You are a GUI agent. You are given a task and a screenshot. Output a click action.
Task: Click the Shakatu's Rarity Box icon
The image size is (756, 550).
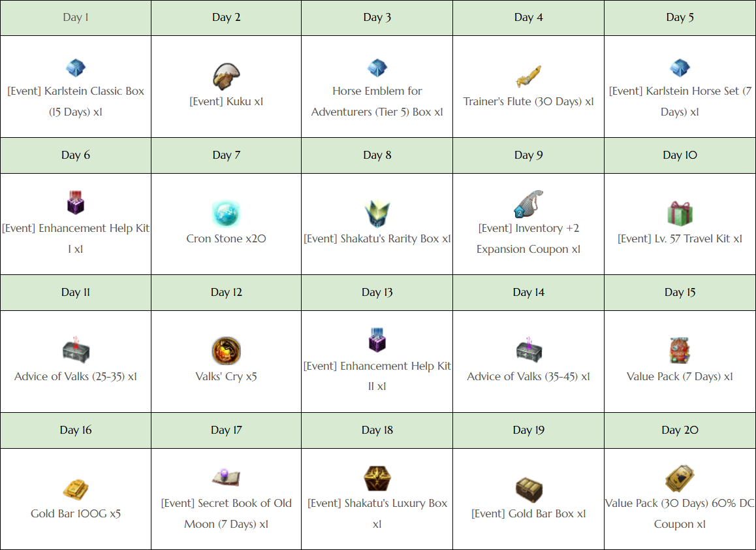[377, 214]
